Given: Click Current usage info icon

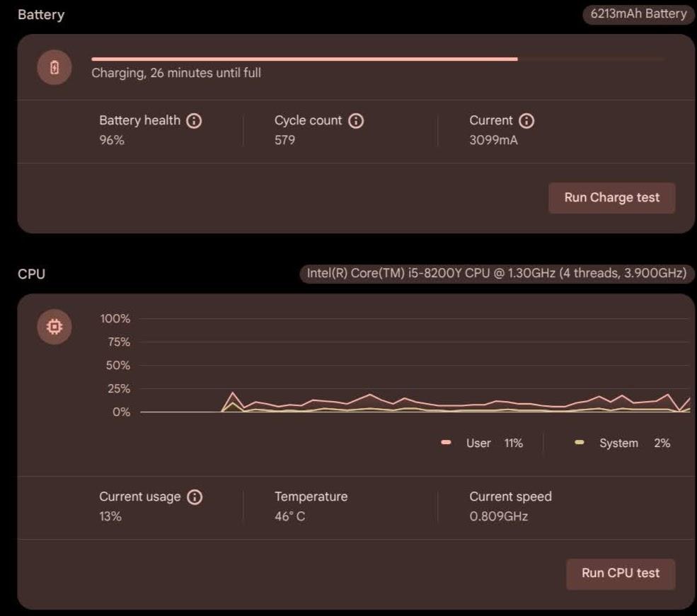Looking at the screenshot, I should tap(194, 497).
